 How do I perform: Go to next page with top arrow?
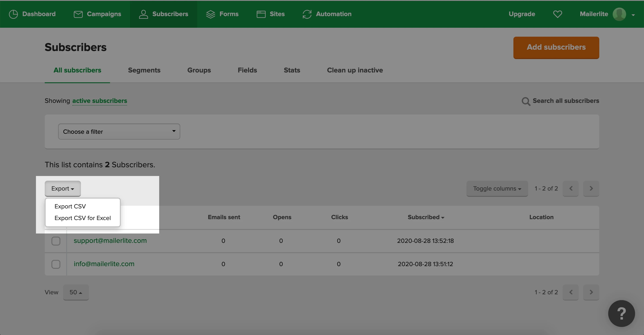[x=591, y=189]
